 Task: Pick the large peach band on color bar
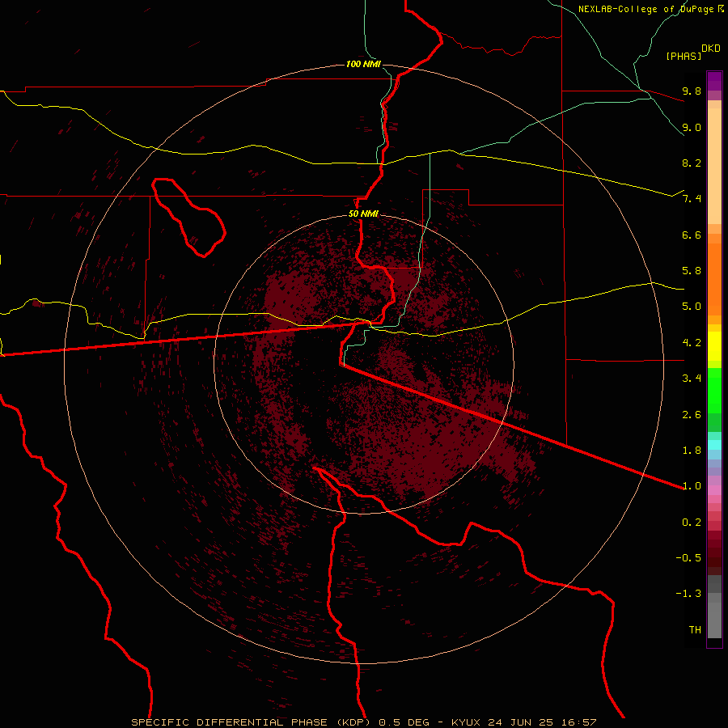[x=714, y=166]
